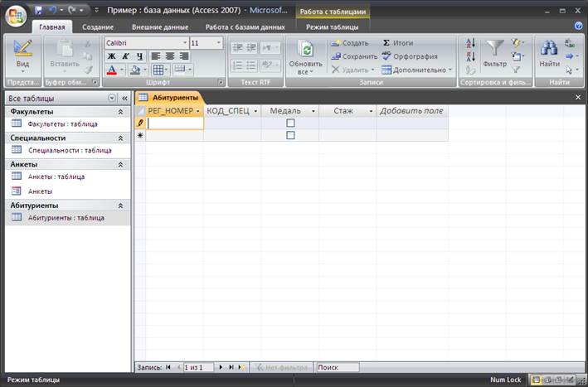Click Создать to add a new record
This screenshot has height=387, width=588.
click(x=350, y=43)
